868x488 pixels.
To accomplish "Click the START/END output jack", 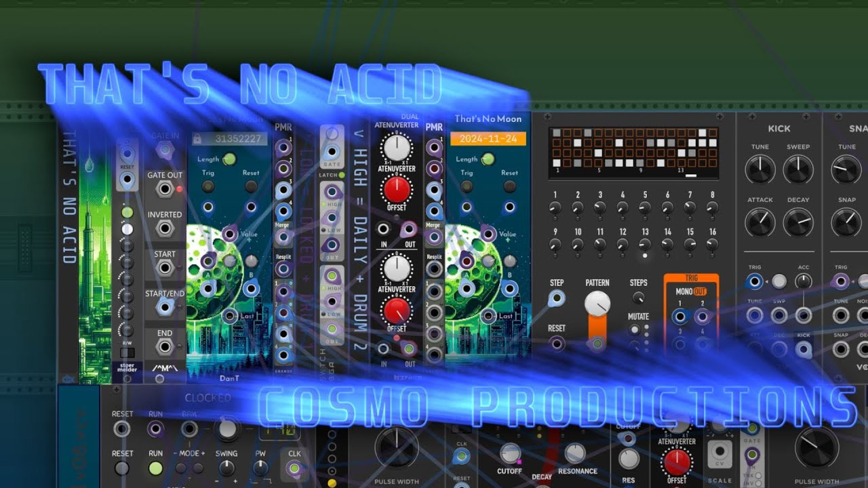I will coord(165,307).
